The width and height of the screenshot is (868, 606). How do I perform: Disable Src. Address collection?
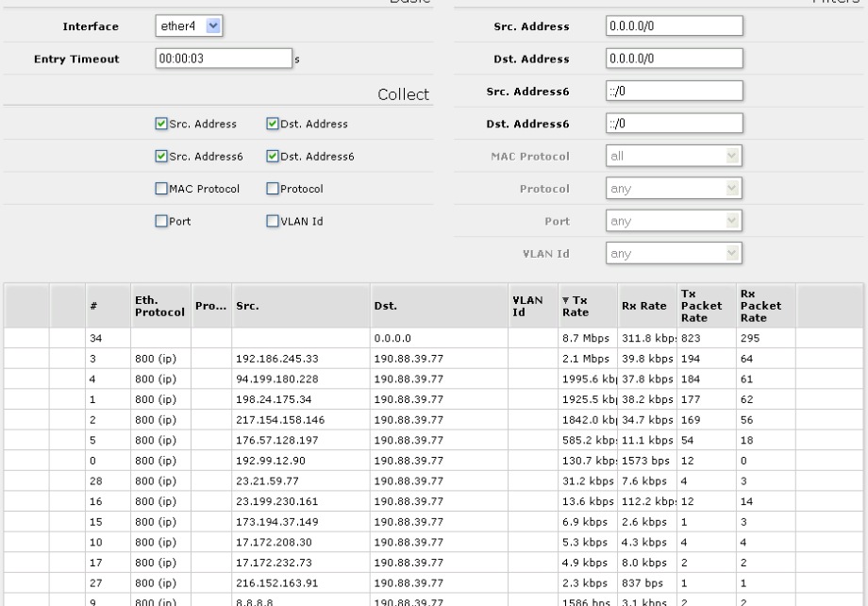pyautogui.click(x=162, y=123)
